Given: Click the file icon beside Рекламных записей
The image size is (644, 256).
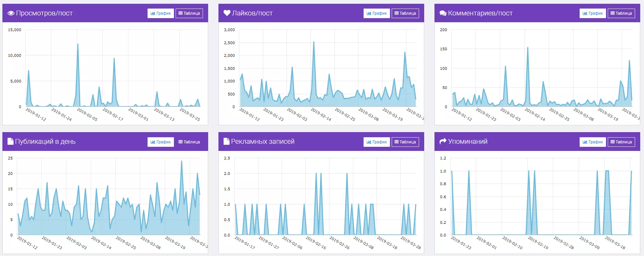Looking at the screenshot, I should pyautogui.click(x=226, y=141).
